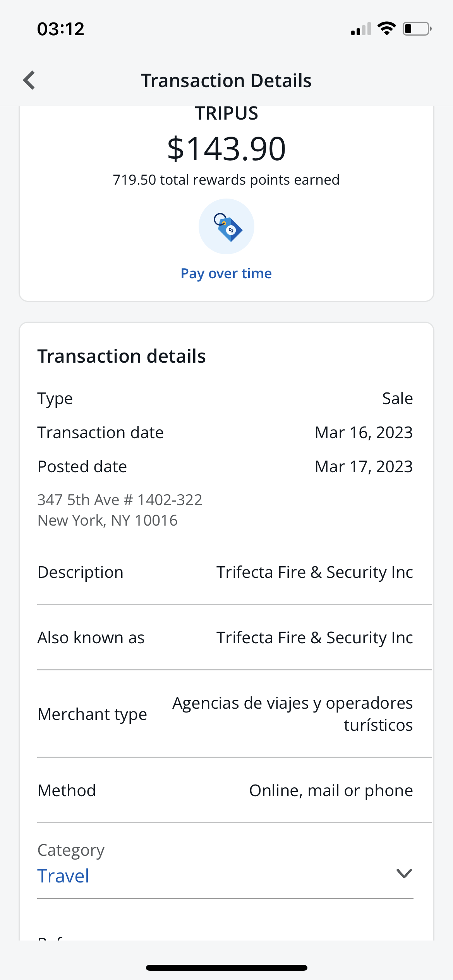This screenshot has width=453, height=980.
Task: Tap the Wi-Fi status icon
Action: [386, 29]
